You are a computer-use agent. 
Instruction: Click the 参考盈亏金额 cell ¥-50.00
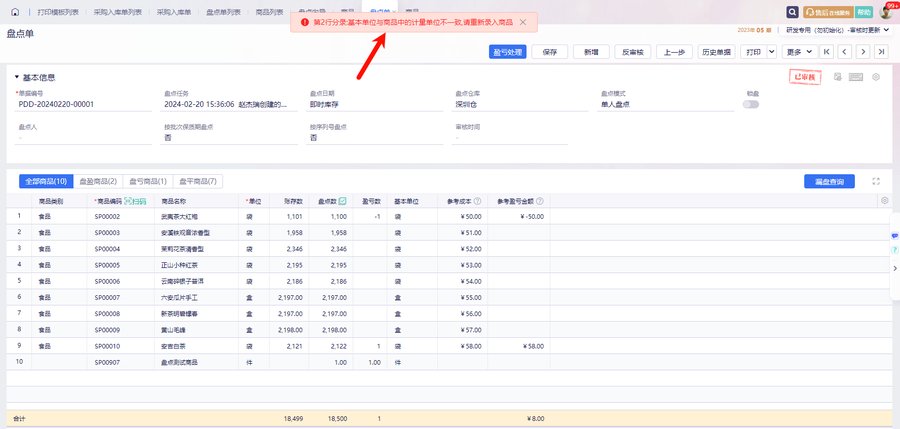click(519, 217)
